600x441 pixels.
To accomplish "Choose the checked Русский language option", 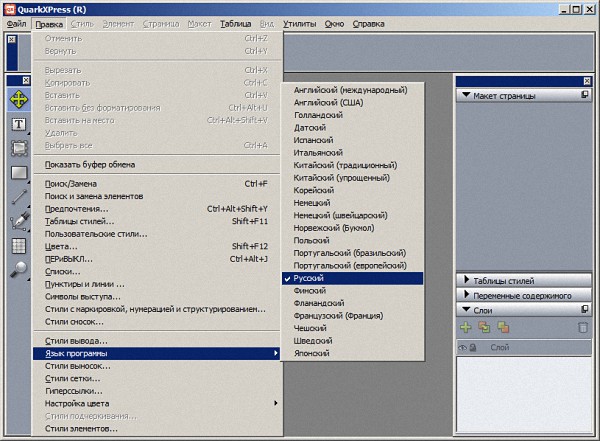I will [x=308, y=278].
